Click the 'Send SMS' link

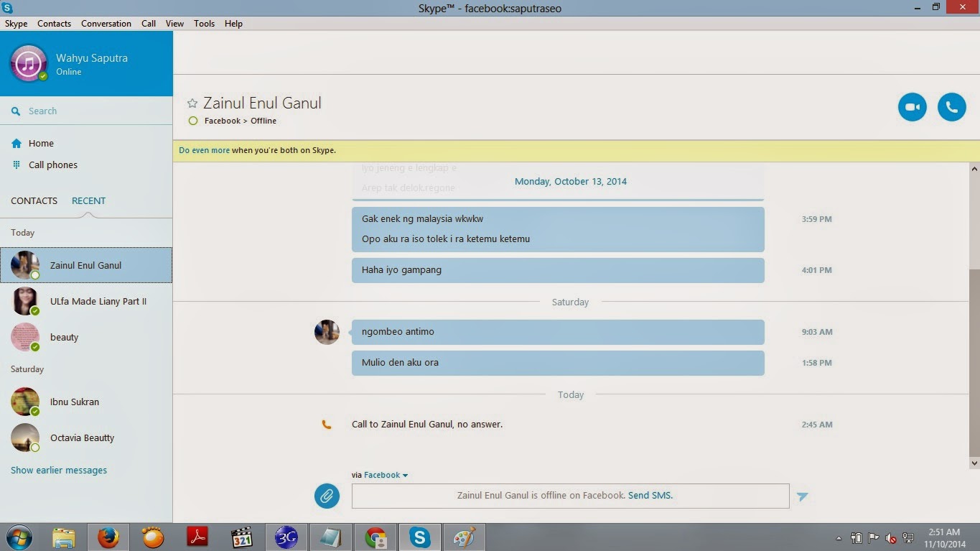(650, 496)
